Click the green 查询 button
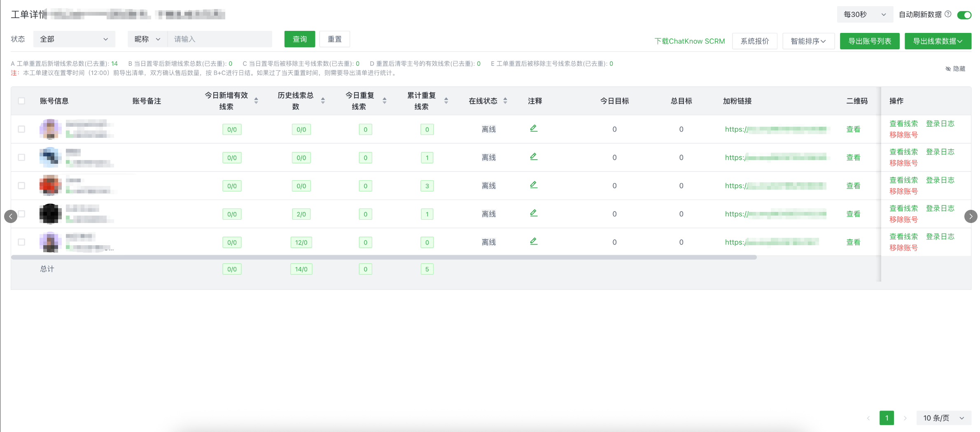 coord(299,39)
